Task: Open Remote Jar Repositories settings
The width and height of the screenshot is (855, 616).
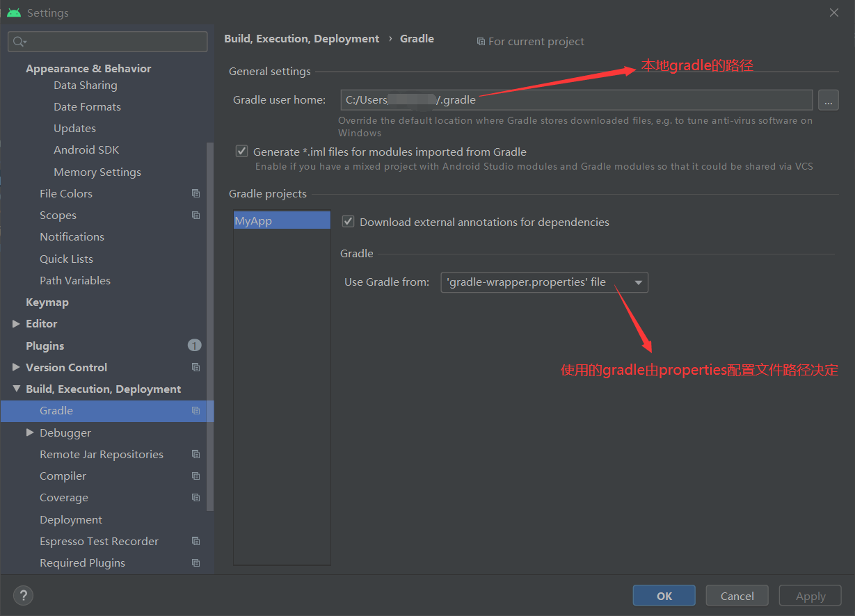Action: (102, 454)
